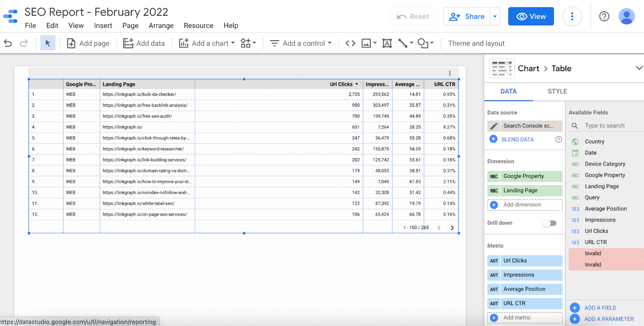
Task: Insert a URL embed via code icon
Action: point(351,43)
